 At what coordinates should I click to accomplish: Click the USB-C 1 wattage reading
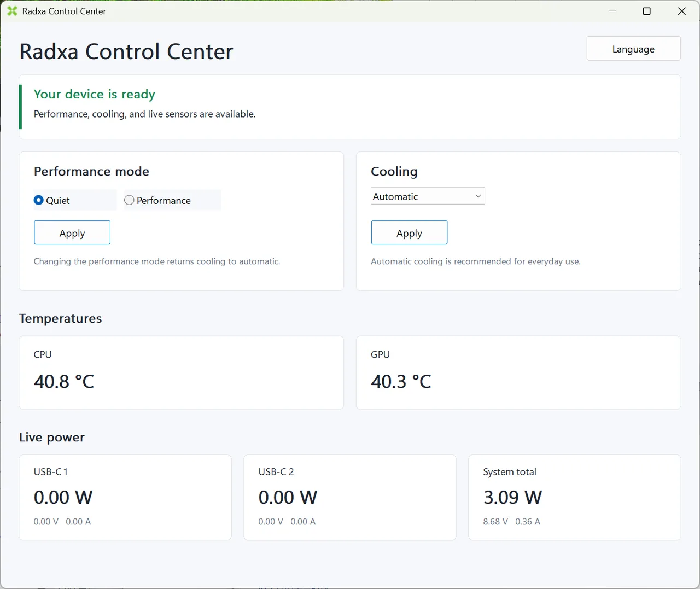pos(63,497)
